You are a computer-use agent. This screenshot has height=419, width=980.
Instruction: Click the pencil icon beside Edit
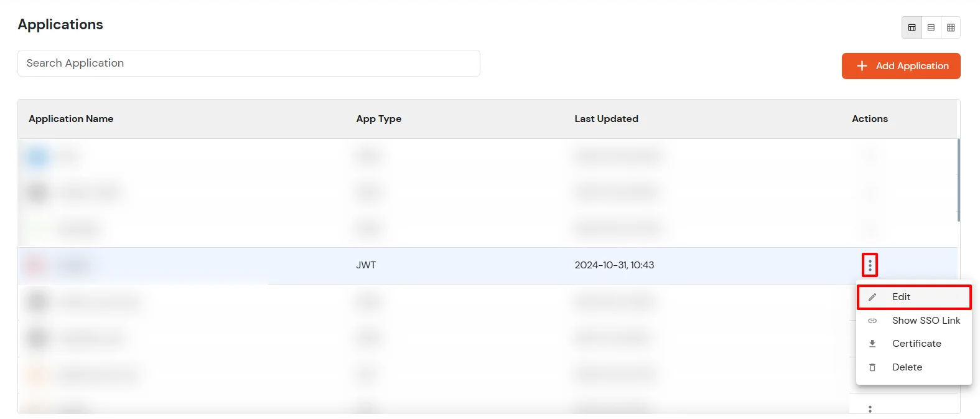(872, 297)
